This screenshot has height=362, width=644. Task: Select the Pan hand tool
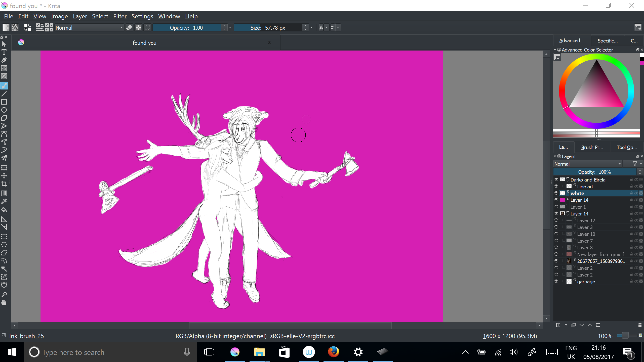[x=4, y=302]
